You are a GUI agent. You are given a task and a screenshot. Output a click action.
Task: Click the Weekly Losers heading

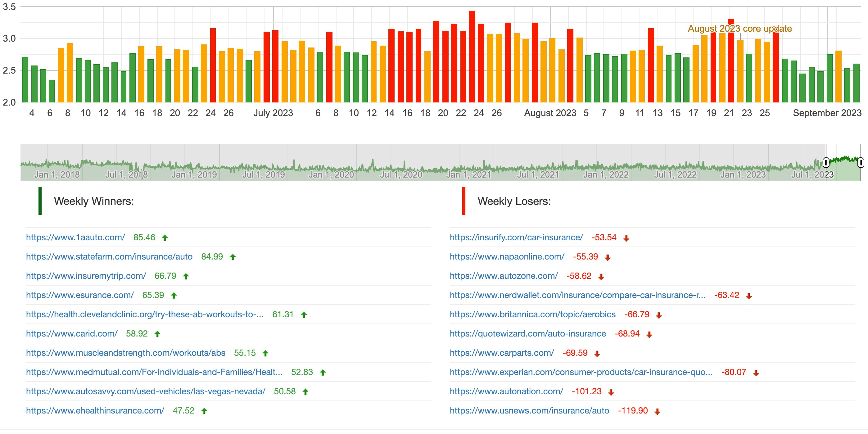coord(514,201)
